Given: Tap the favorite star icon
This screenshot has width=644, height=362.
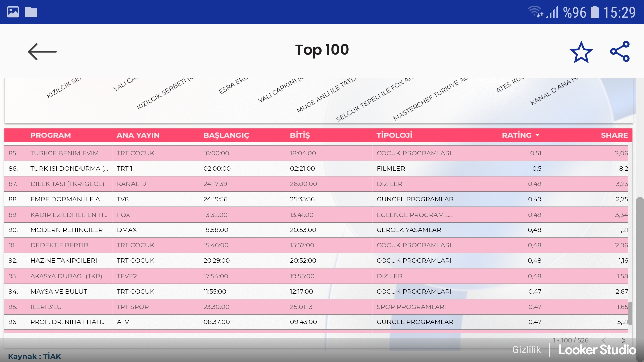Looking at the screenshot, I should pyautogui.click(x=581, y=52).
